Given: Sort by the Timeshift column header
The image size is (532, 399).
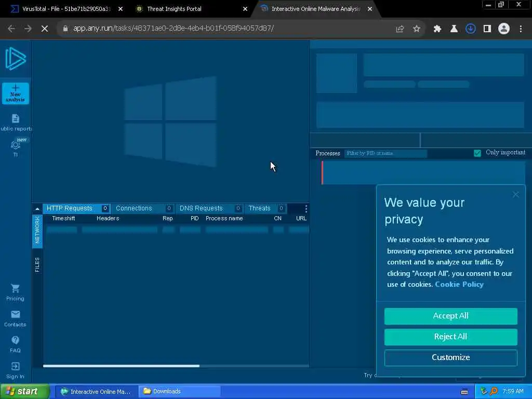Looking at the screenshot, I should 63,219.
